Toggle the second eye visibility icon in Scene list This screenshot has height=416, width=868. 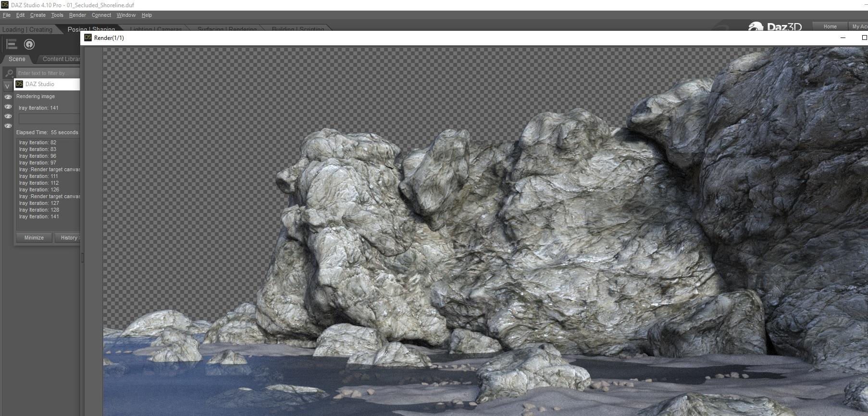tap(8, 106)
